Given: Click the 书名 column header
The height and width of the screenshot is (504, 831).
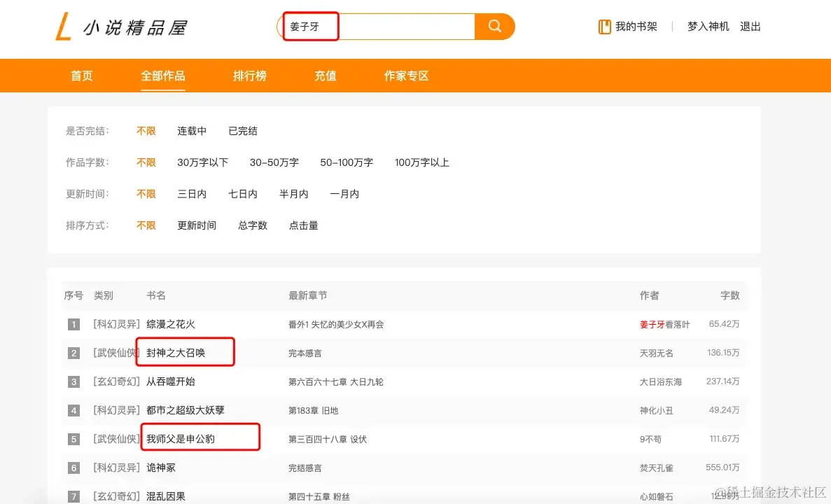Looking at the screenshot, I should (x=156, y=295).
